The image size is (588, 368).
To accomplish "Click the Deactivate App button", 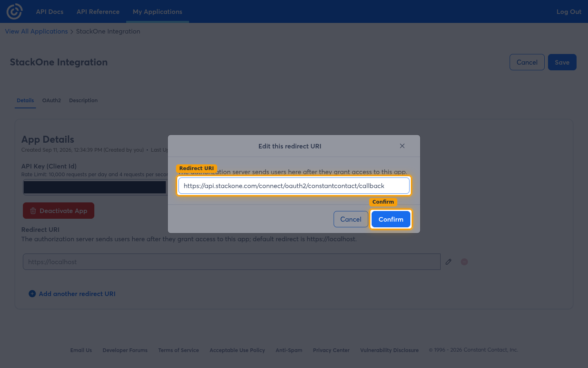I will point(58,211).
